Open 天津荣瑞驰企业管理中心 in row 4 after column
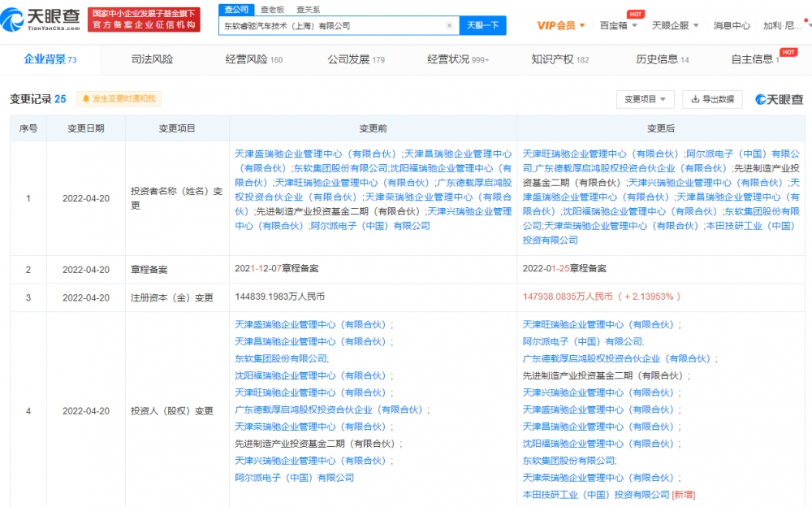 (x=598, y=478)
